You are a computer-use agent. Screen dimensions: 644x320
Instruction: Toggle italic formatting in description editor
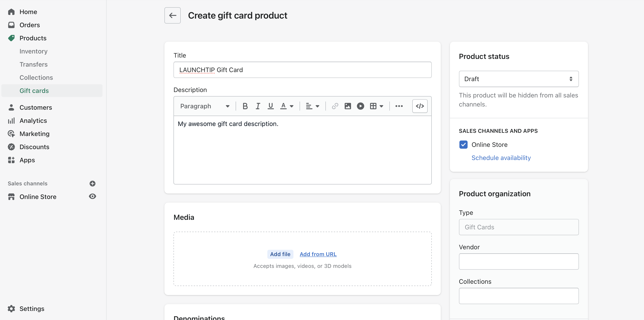(258, 106)
